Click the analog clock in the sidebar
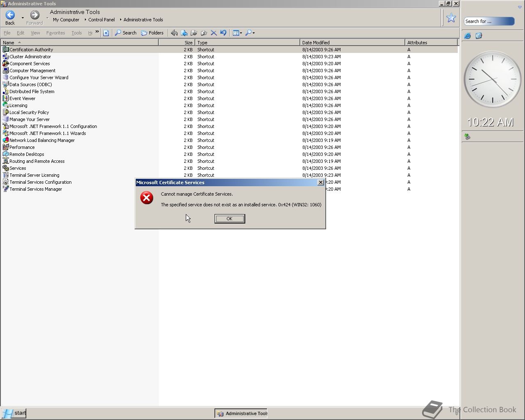 [x=492, y=79]
